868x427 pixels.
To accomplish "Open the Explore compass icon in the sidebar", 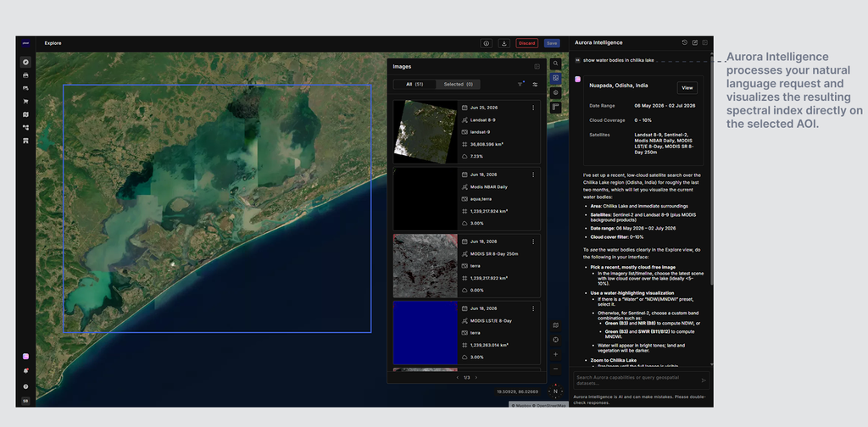I will 25,62.
